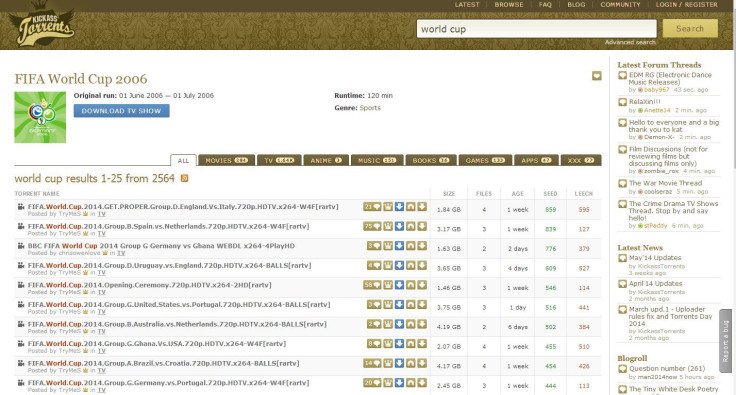This screenshot has height=395, width=736.
Task: Sort results by LEECH column header
Action: point(583,193)
